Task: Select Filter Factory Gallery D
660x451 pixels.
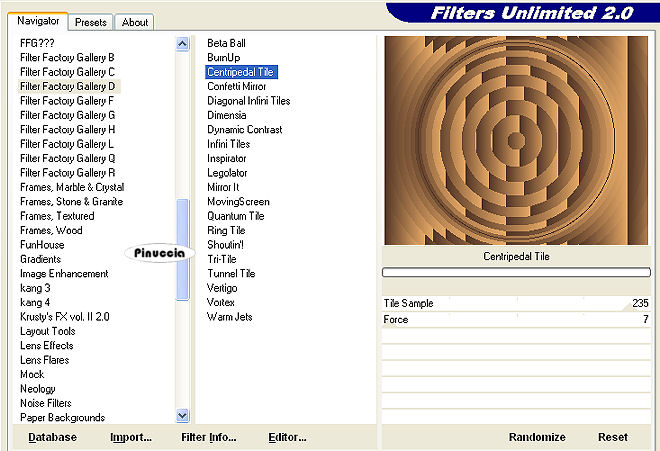Action: click(67, 86)
